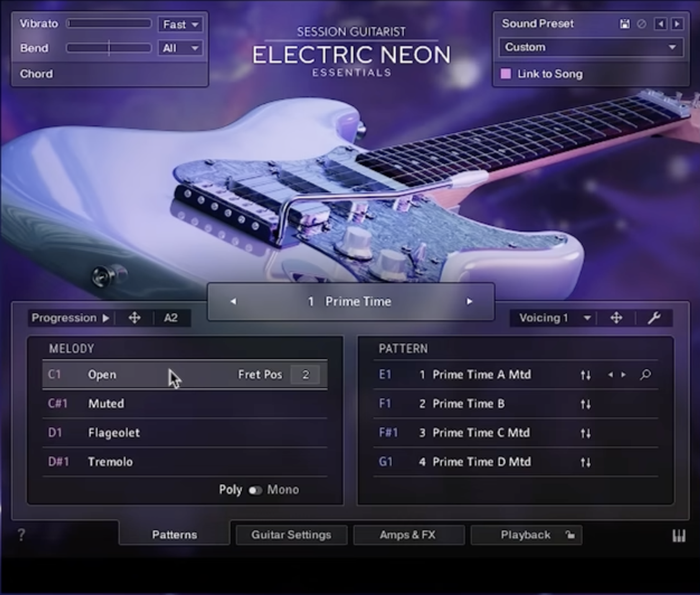Switch to the Amps & FX tab
This screenshot has width=700, height=595.
pyautogui.click(x=408, y=535)
